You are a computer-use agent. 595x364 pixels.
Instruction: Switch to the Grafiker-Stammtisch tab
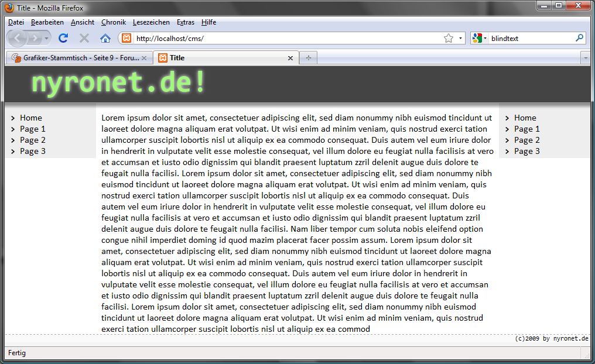tap(80, 58)
